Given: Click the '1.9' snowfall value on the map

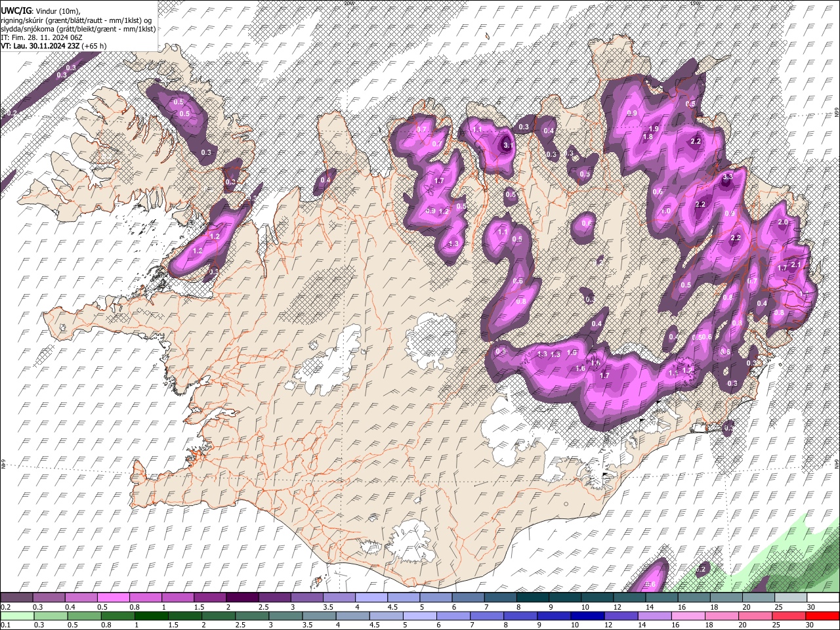Looking at the screenshot, I should pos(654,129).
